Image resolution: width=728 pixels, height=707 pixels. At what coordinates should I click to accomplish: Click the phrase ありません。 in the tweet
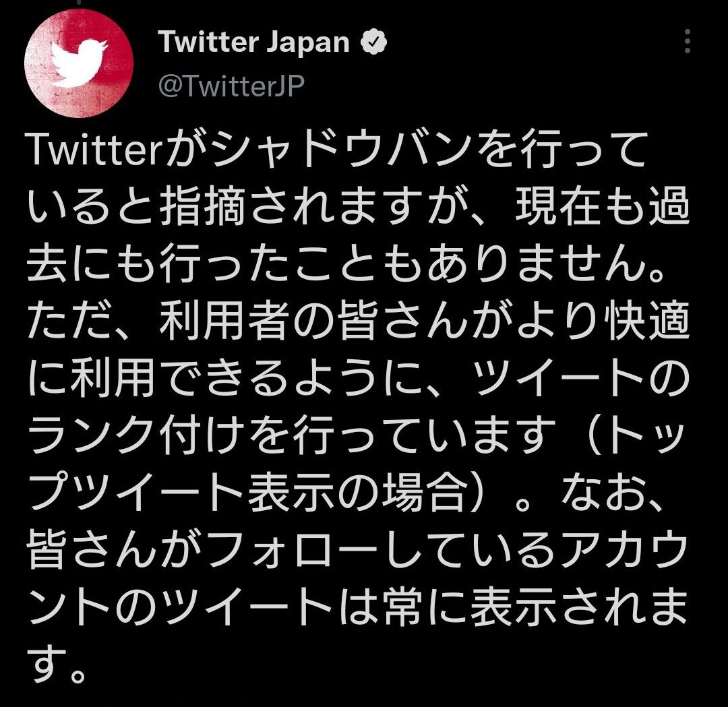[549, 264]
